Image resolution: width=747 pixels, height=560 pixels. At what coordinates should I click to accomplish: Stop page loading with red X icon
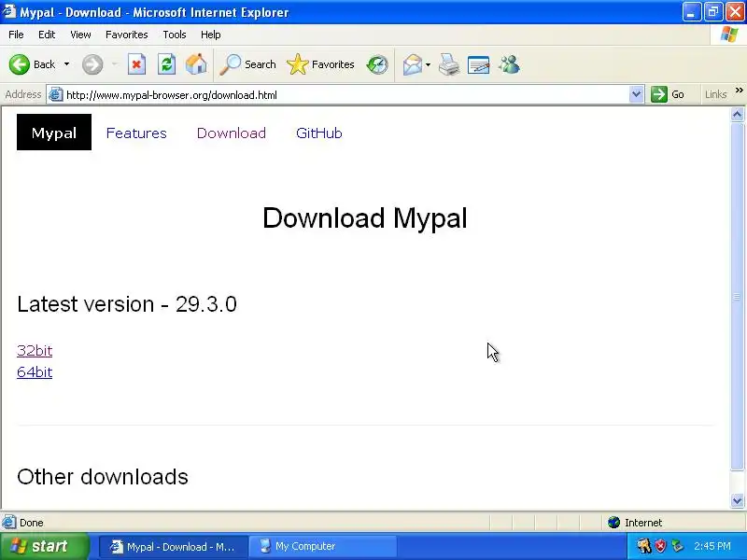(x=136, y=64)
